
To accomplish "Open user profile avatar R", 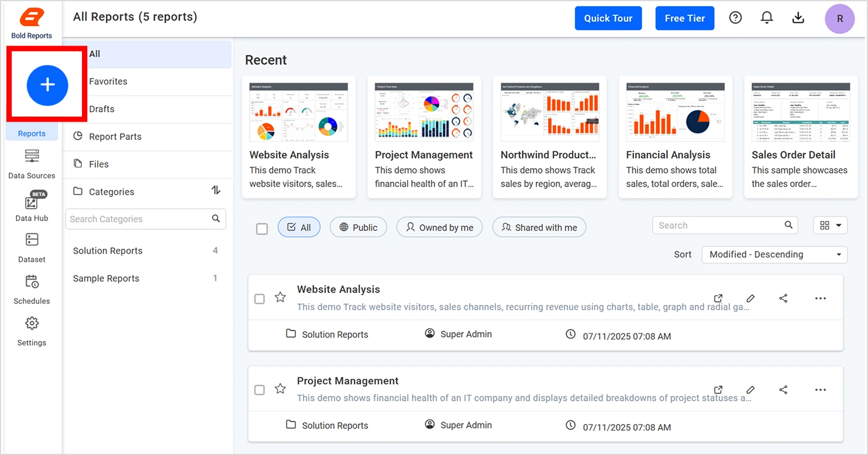I will click(x=840, y=19).
